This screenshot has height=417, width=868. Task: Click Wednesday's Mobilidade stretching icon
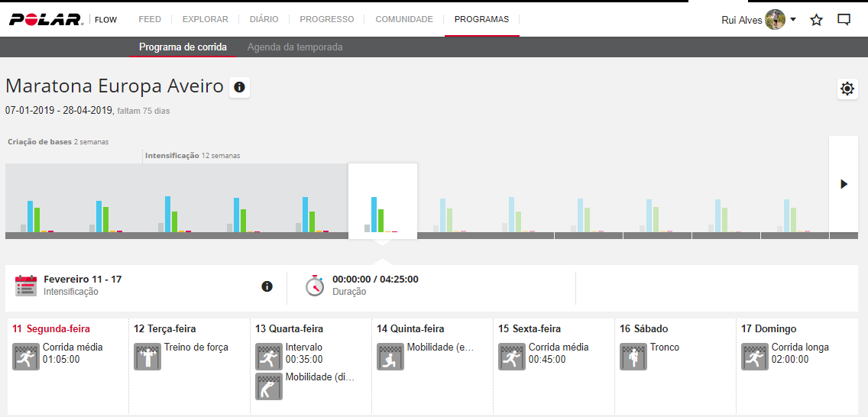point(269,386)
